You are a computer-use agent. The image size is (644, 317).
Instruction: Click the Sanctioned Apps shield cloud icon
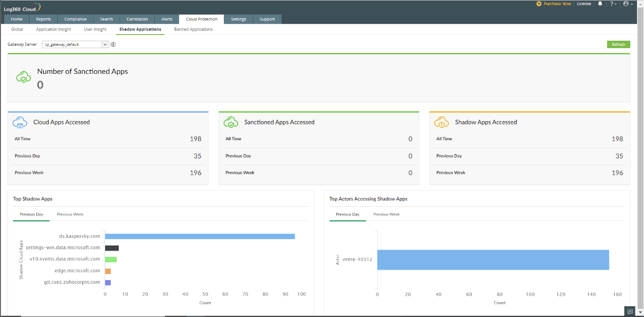click(x=24, y=78)
